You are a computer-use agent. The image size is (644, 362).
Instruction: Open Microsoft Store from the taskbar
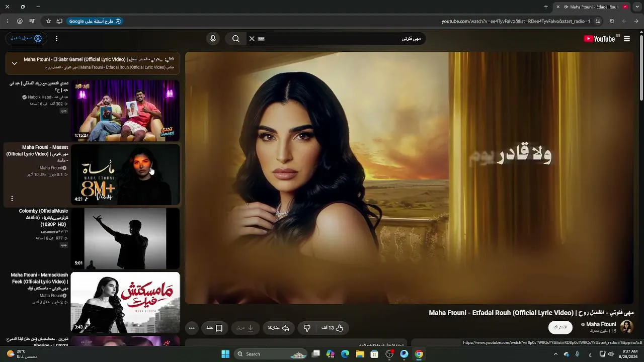coord(374,354)
